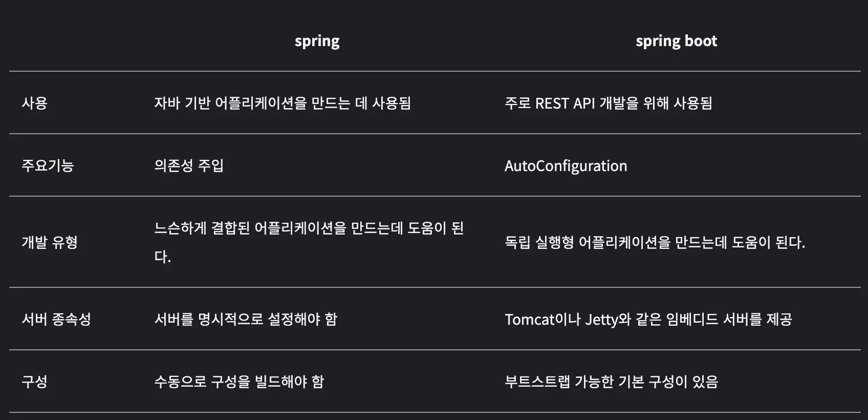Click the 'spring boot' column header

(x=676, y=41)
